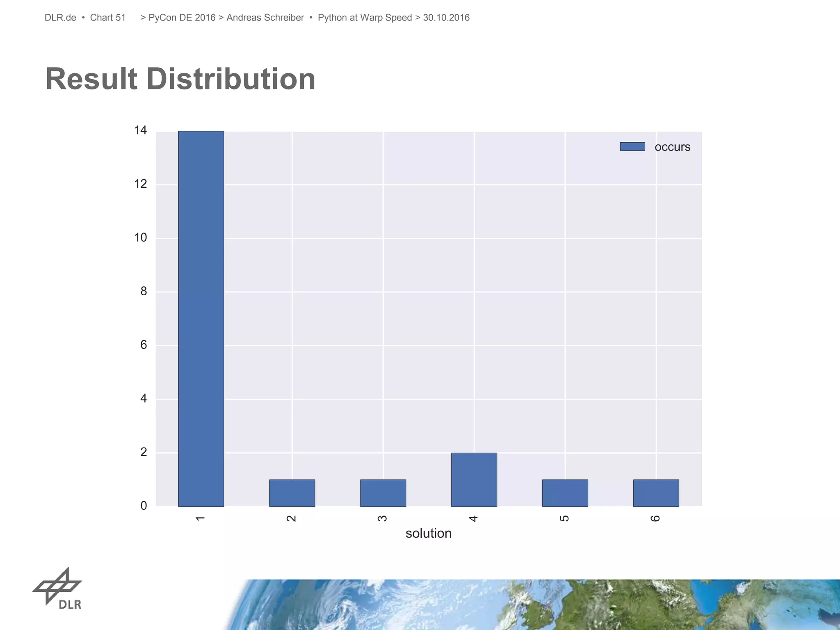Image resolution: width=840 pixels, height=630 pixels.
Task: Click "DLR.de" in the header
Action: click(x=60, y=18)
